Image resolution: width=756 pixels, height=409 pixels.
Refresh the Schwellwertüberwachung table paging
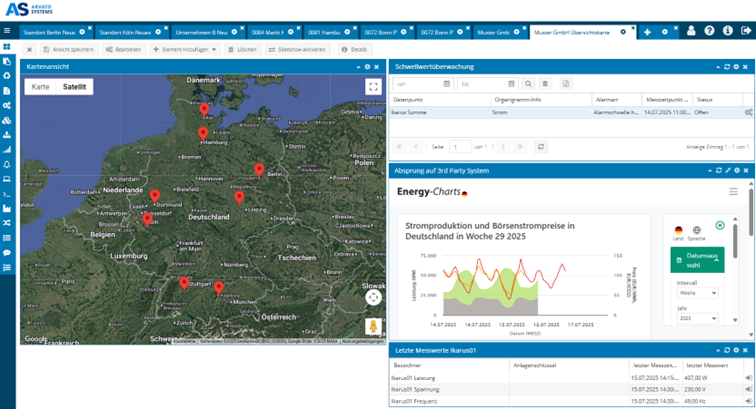coord(541,147)
